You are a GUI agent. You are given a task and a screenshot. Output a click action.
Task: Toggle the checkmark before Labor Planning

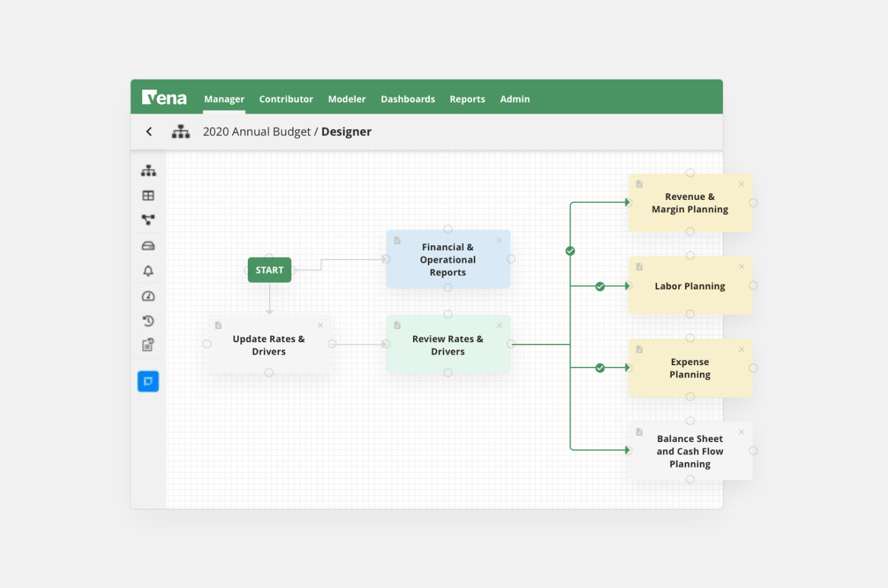pyautogui.click(x=600, y=286)
